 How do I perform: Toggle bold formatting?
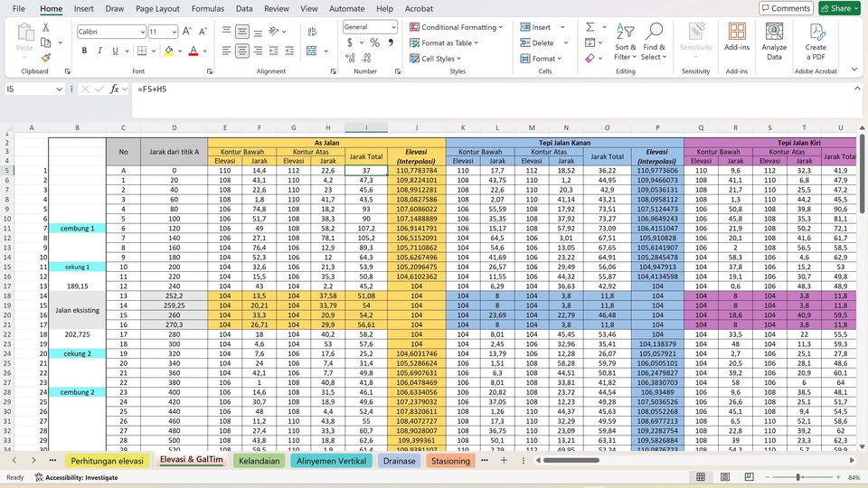tap(84, 51)
